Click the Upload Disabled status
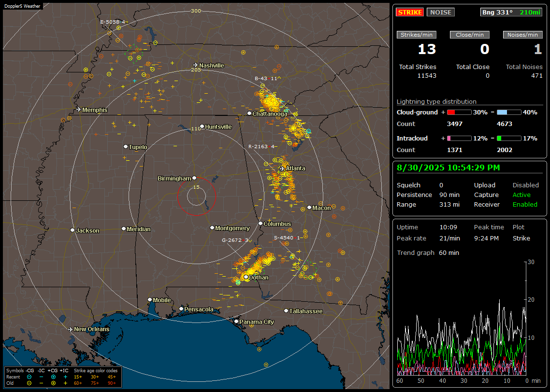550x392 pixels. 525,185
